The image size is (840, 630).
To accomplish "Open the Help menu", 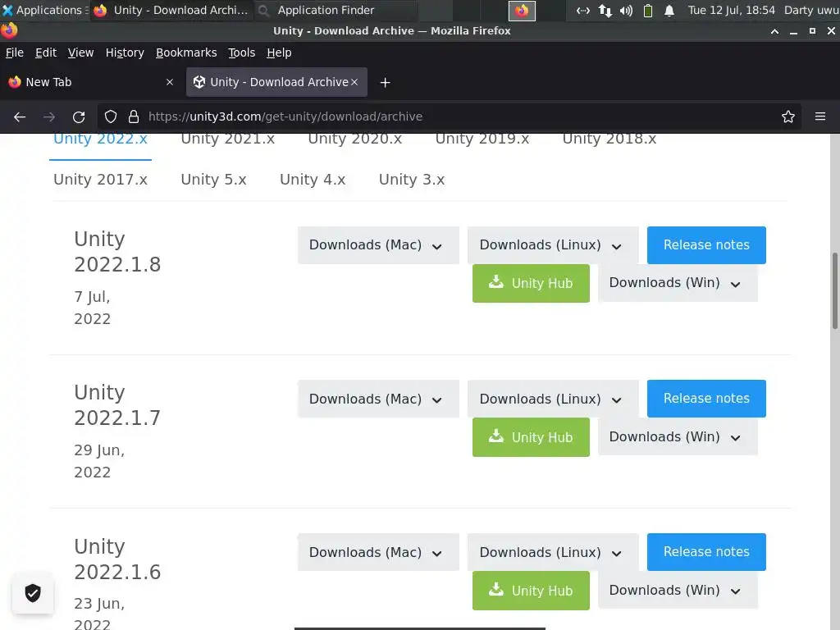I will (x=279, y=52).
